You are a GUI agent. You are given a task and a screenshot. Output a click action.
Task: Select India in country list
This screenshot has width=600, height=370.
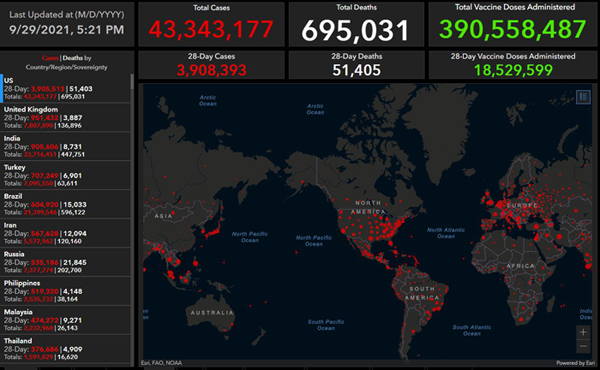click(65, 146)
